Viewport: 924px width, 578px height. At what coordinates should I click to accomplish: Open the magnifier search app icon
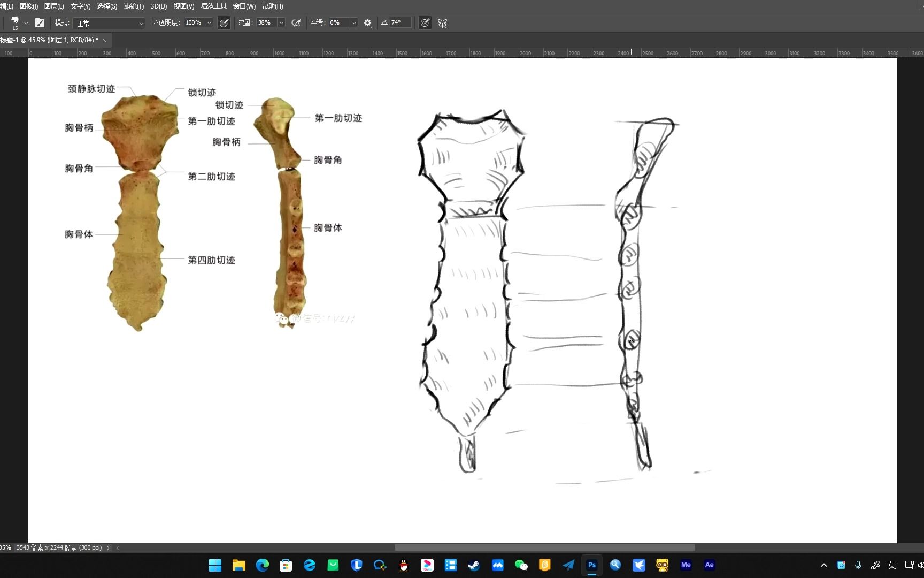[x=615, y=565]
